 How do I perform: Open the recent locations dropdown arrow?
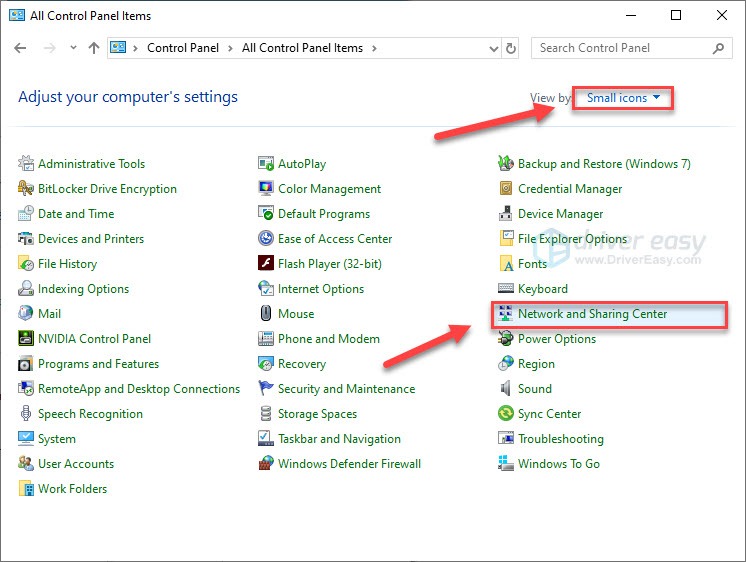[71, 48]
